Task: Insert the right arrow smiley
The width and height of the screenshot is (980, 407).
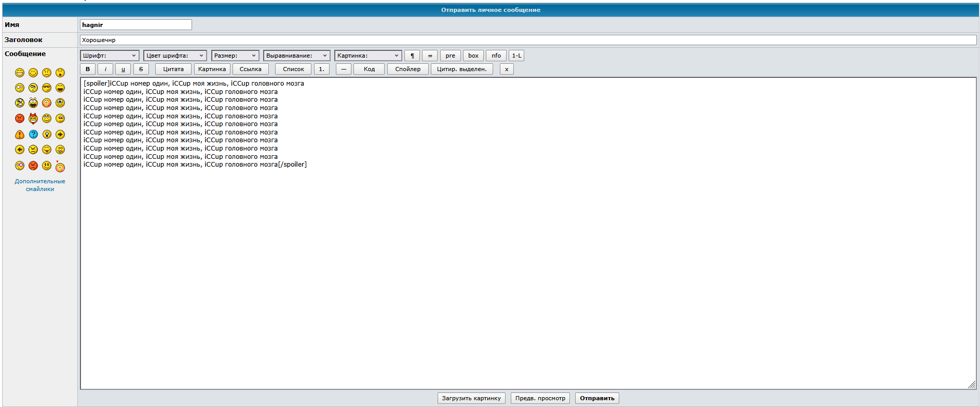Action: [x=60, y=134]
